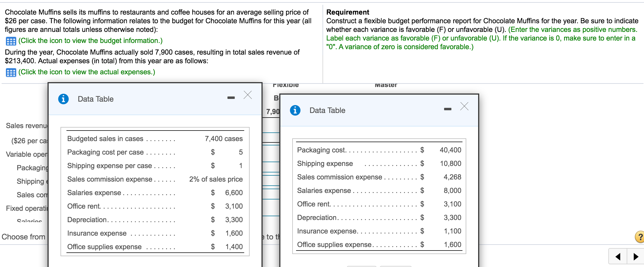Minimize the actual expenses Data Table dialog

click(448, 109)
